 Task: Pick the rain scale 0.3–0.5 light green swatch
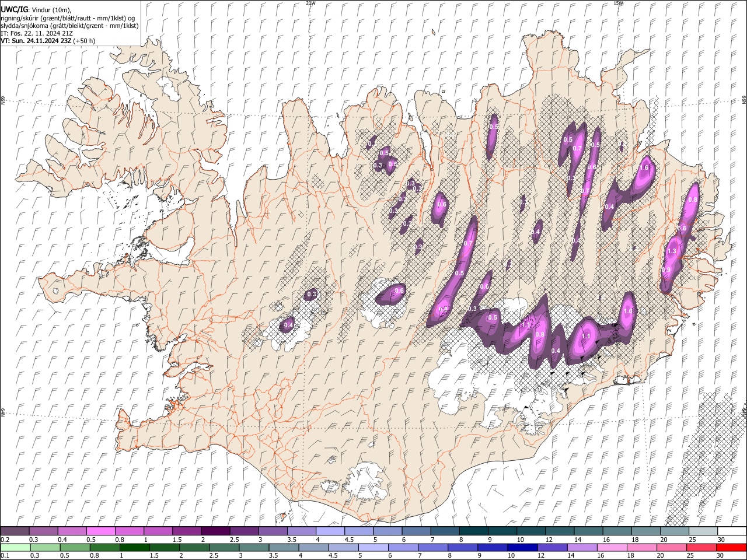pos(46,548)
